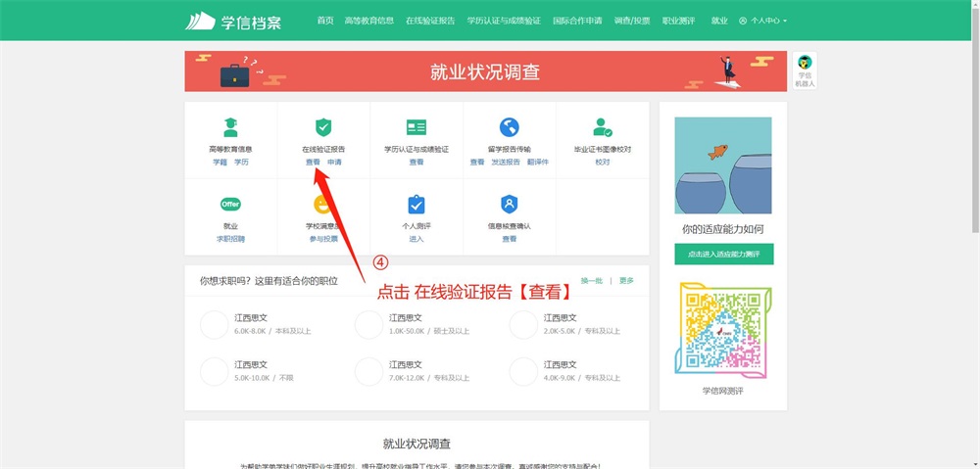This screenshot has width=980, height=469.
Task: Click the 高等教育信息 graduate icon
Action: [x=230, y=127]
